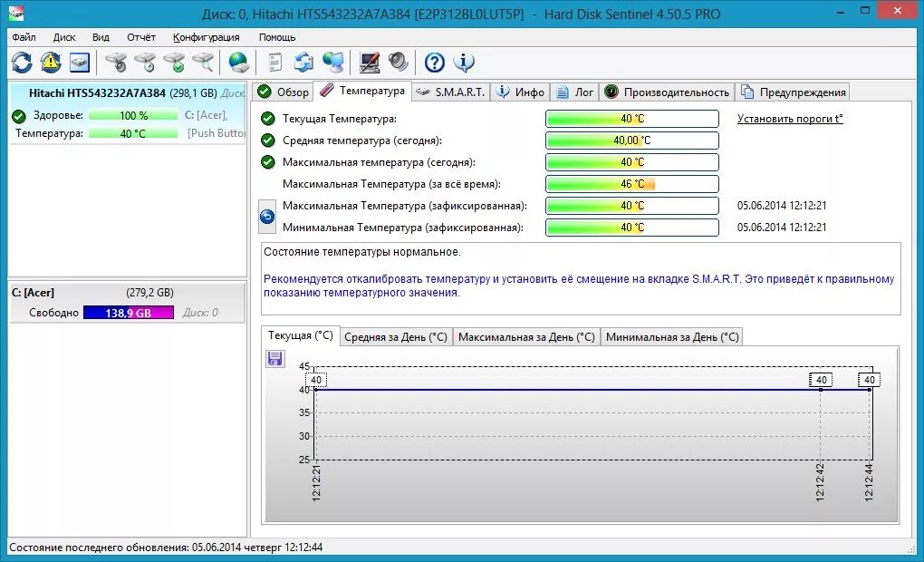Open the Лог tab
924x562 pixels.
coord(575,92)
